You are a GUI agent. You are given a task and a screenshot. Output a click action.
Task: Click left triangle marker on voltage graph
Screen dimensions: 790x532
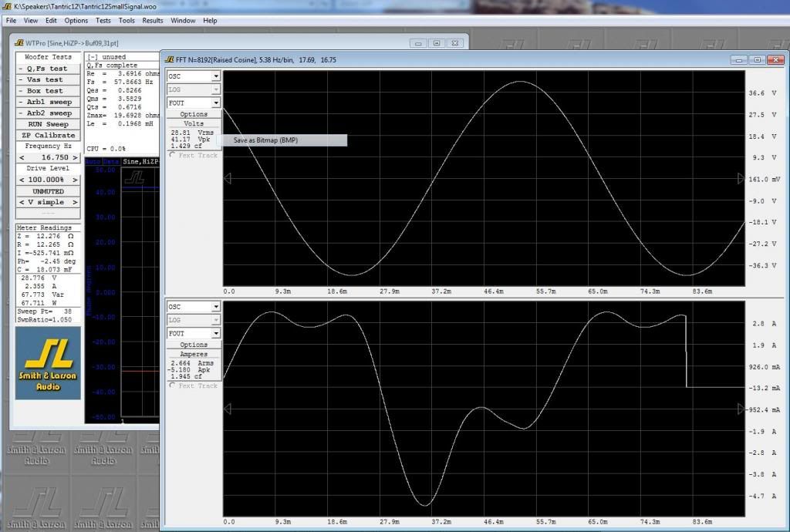click(228, 179)
